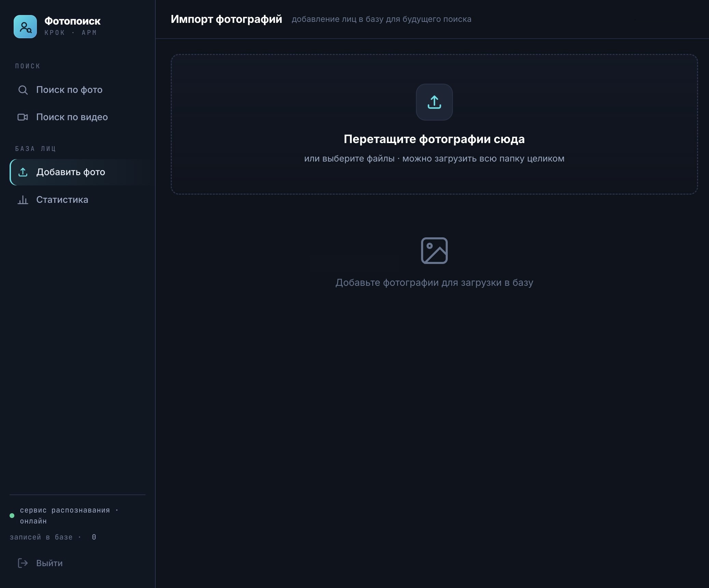Click the сервис распознавания онлайн status text

[69, 516]
